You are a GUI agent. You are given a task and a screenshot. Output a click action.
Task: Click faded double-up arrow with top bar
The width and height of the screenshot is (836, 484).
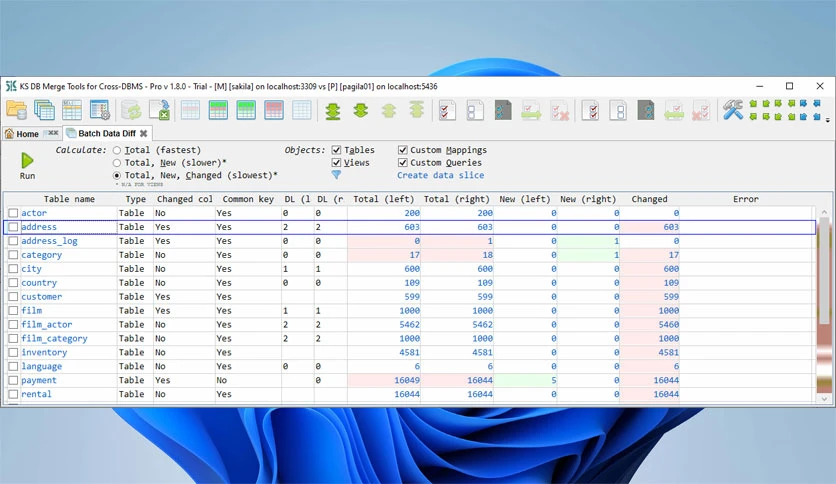[416, 110]
